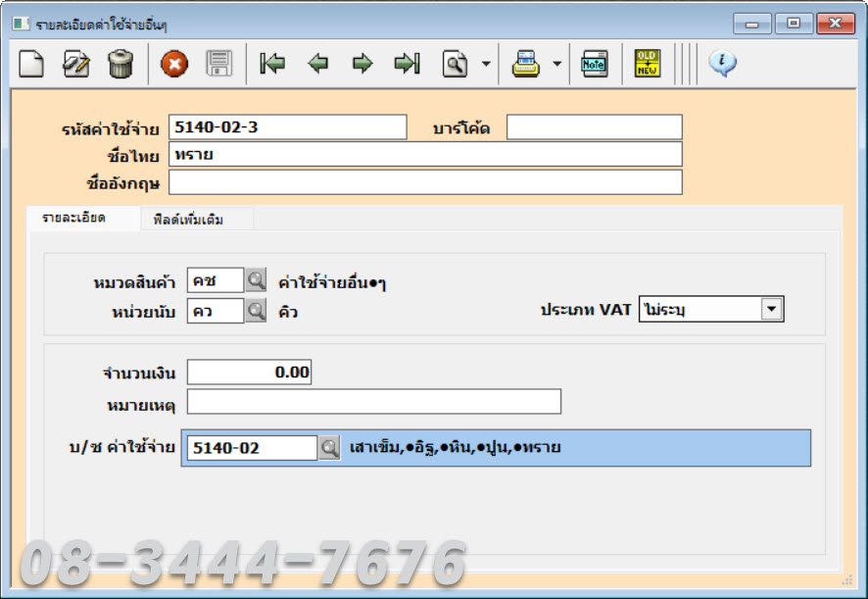Click lookup magnifier for บ/ช ค่าใช้จ่าย

[x=329, y=448]
